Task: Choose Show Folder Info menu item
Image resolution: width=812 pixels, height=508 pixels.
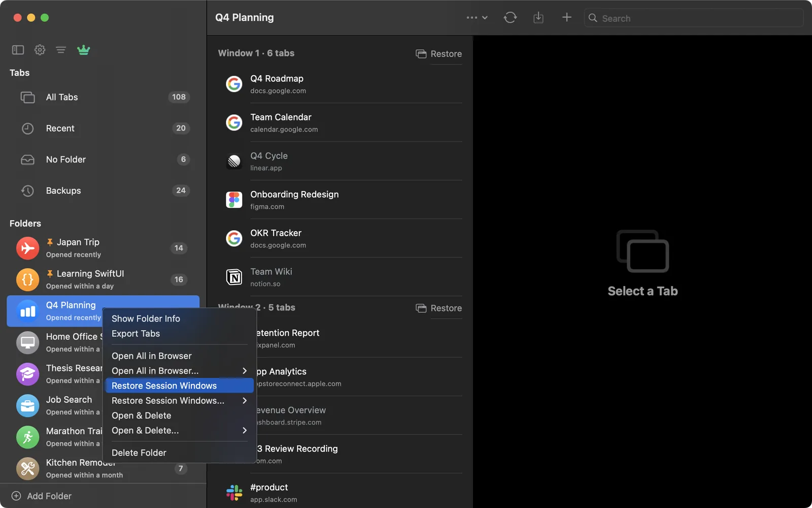Action: (x=179, y=319)
